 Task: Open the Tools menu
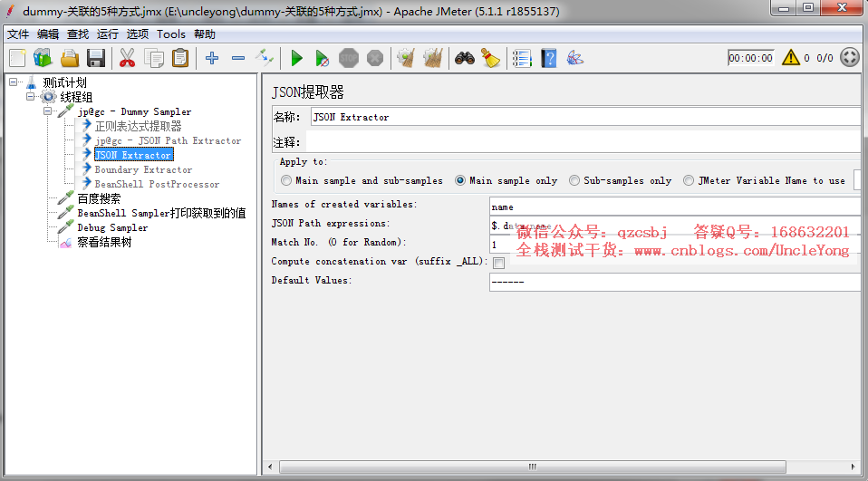pos(171,34)
